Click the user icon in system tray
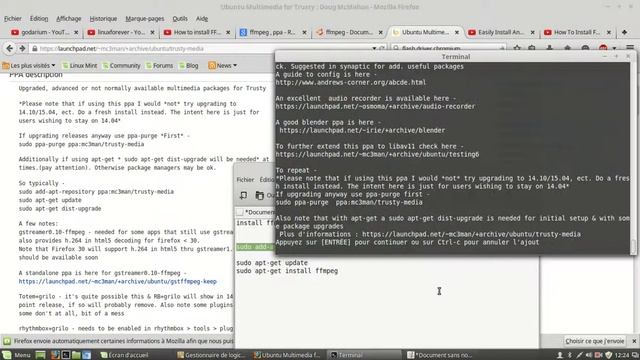Image resolution: width=640 pixels, height=360 pixels. 560,355
